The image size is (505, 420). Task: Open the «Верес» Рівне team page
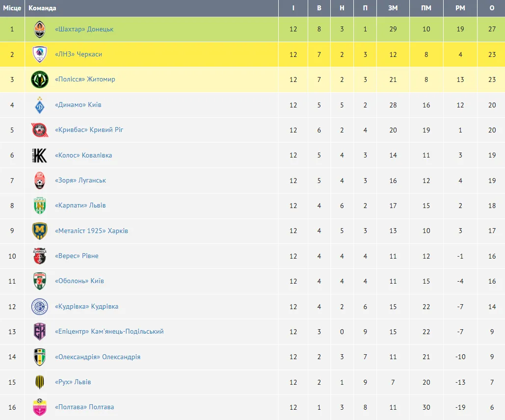click(77, 256)
